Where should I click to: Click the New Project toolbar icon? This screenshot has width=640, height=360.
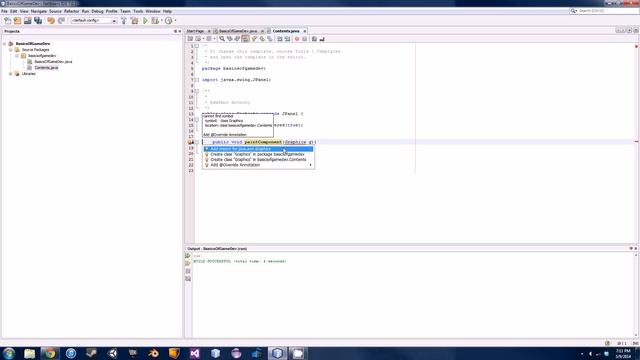(x=17, y=20)
